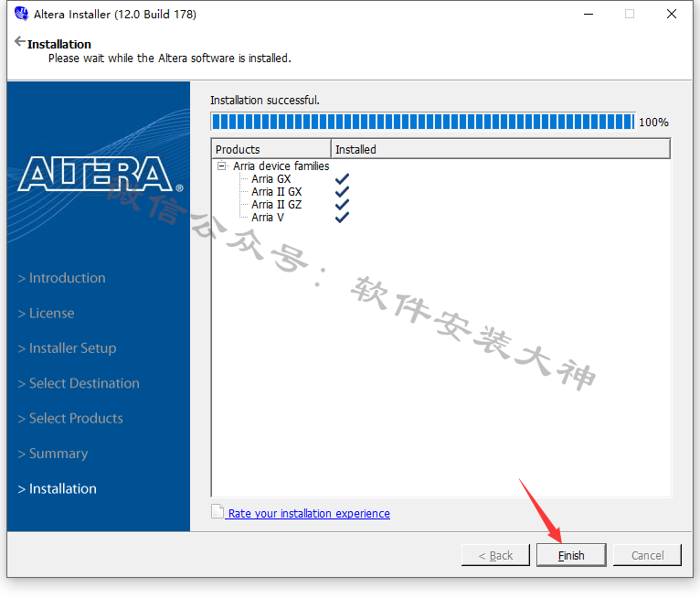This screenshot has width=700, height=609.
Task: Select the Arria II GZ tree item
Action: click(276, 205)
